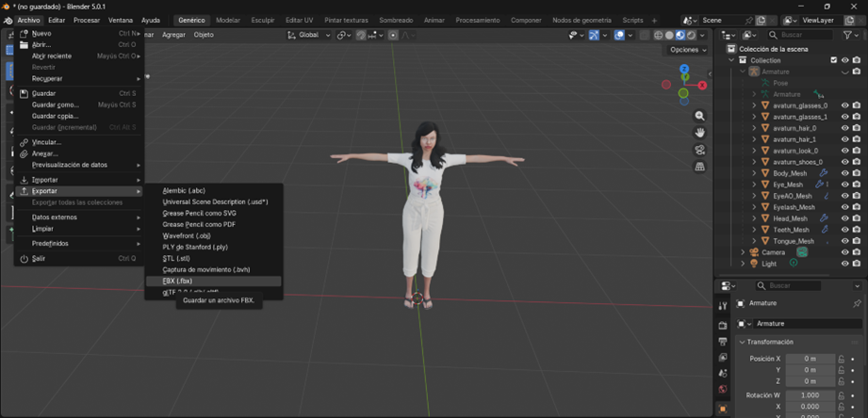Hide Collection with its eye icon
This screenshot has width=868, height=418.
pos(845,60)
